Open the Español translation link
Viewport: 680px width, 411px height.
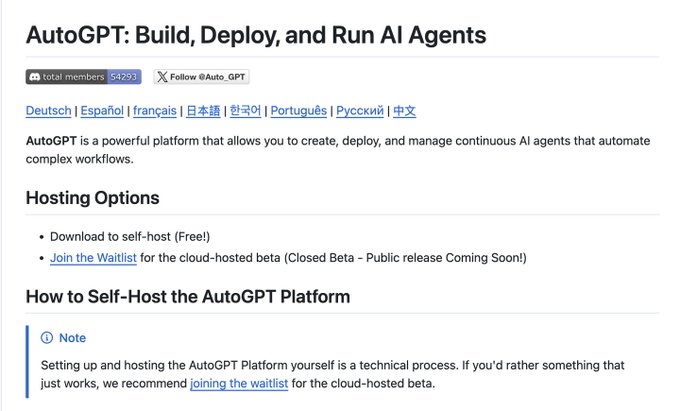tap(102, 111)
